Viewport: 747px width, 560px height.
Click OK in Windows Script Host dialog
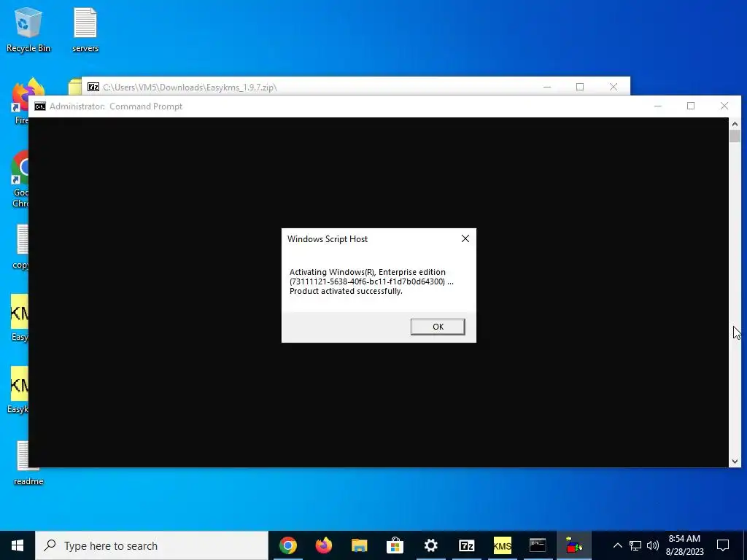(x=438, y=327)
